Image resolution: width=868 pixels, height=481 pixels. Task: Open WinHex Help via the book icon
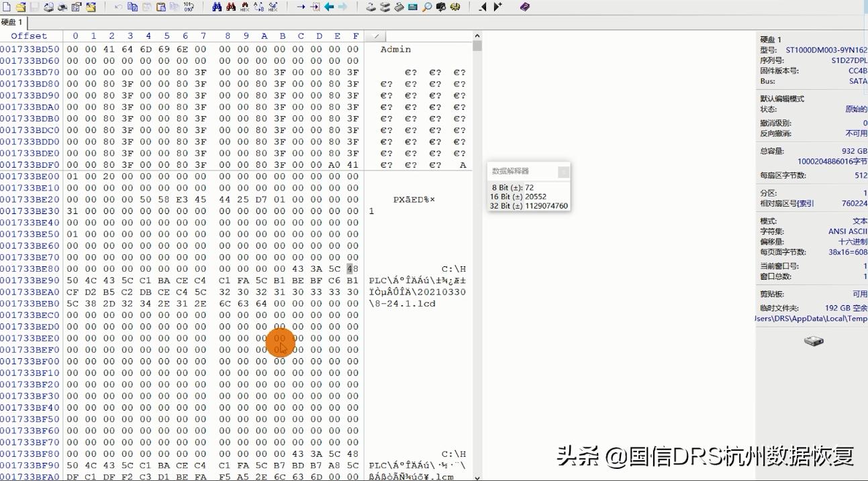point(526,7)
